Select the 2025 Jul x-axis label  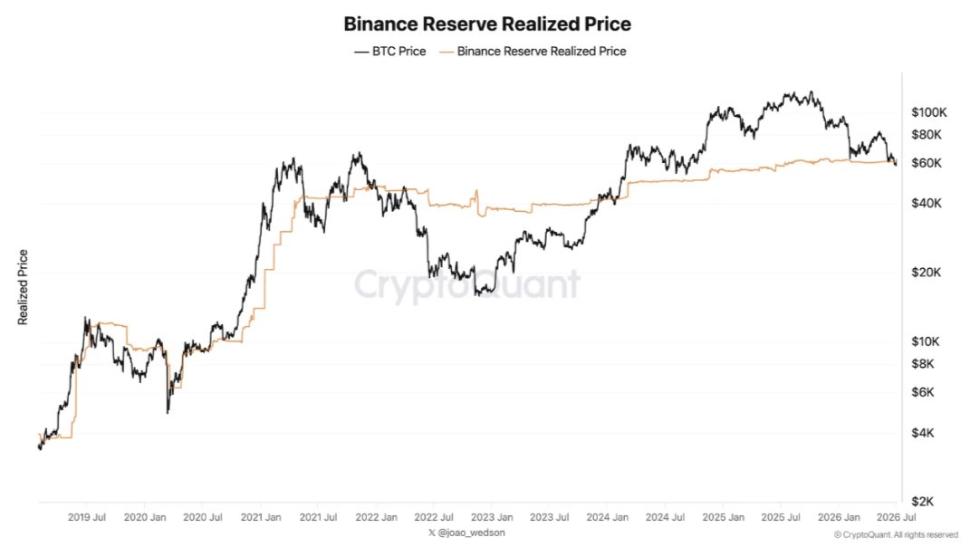(x=781, y=517)
